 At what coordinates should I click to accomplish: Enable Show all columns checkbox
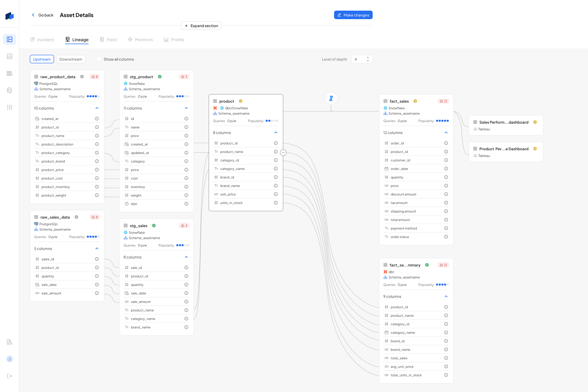click(99, 59)
